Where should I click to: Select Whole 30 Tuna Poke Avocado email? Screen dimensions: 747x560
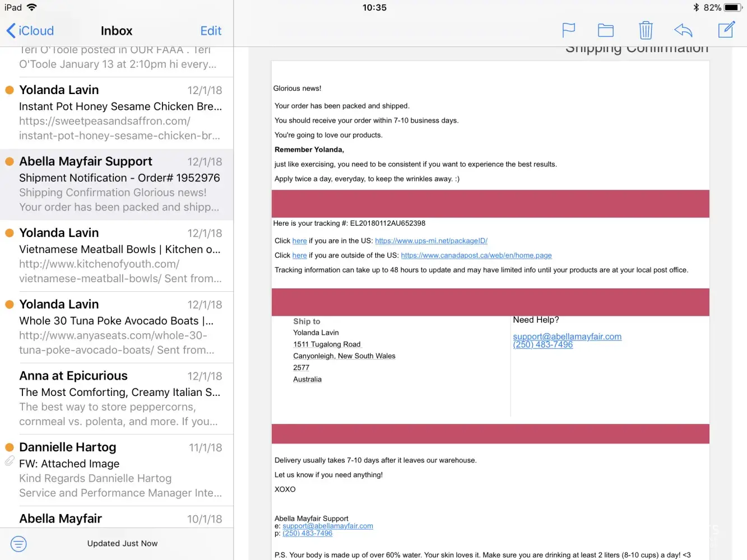tap(120, 327)
